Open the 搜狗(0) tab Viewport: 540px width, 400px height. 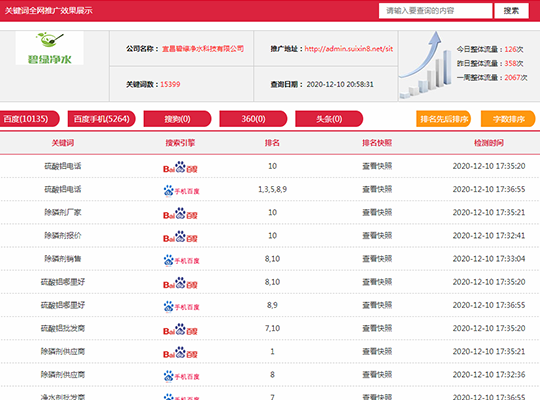tap(177, 119)
